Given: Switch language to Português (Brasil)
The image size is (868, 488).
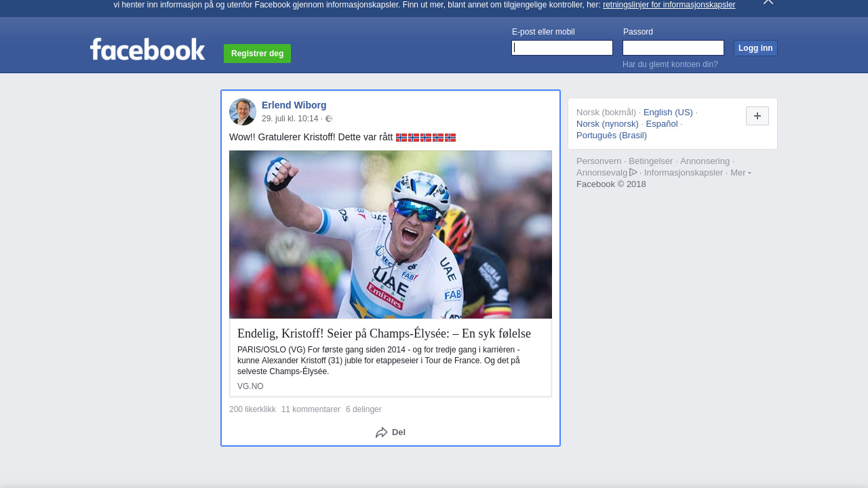Looking at the screenshot, I should pyautogui.click(x=612, y=136).
